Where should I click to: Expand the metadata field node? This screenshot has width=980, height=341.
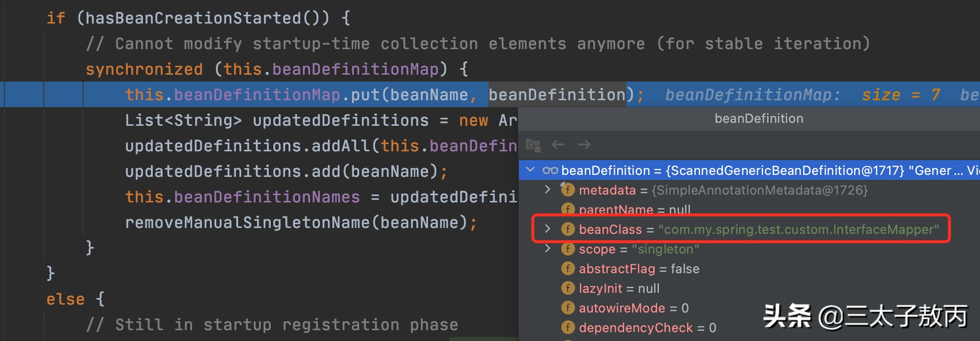(x=548, y=190)
